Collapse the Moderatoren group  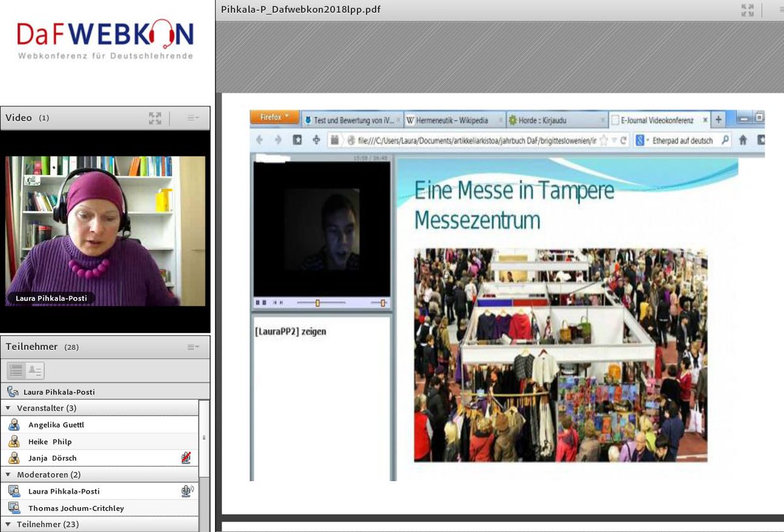[x=8, y=475]
